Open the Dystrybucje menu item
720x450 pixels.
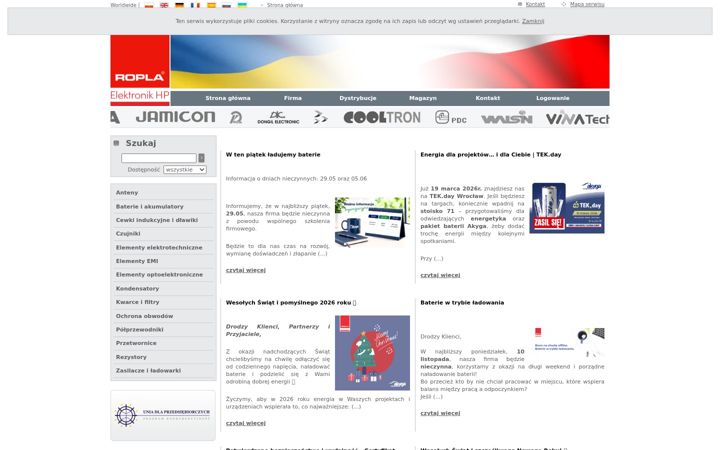(x=358, y=98)
